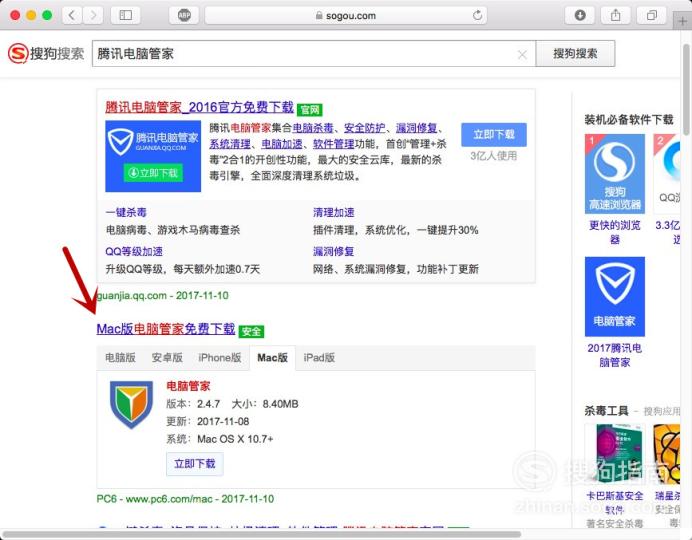Click the blue 腾讯电脑管家 banner image
The width and height of the screenshot is (692, 540).
coord(153,156)
